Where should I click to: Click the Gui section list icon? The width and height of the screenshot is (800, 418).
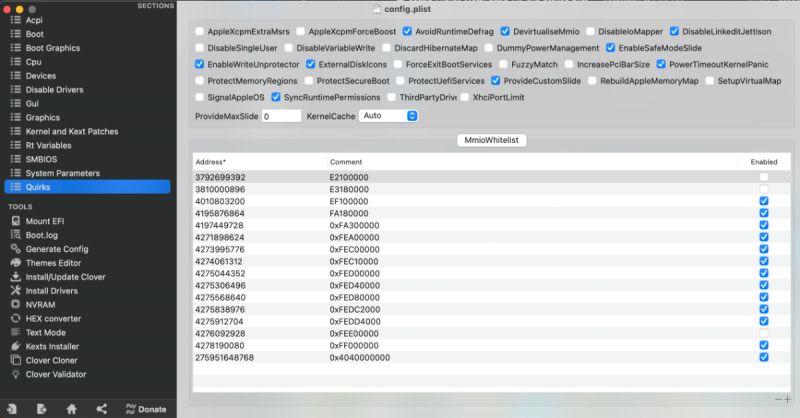point(16,103)
